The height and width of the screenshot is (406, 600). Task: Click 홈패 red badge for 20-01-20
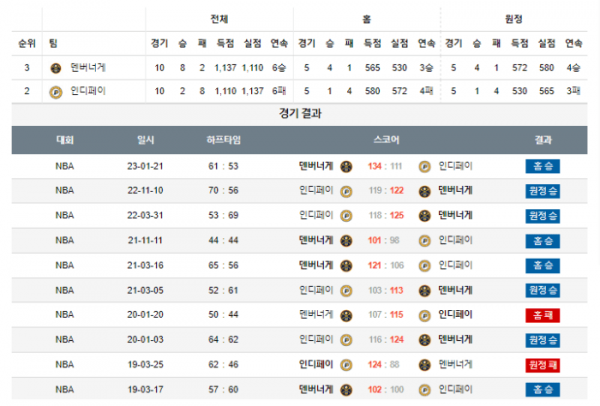(x=543, y=315)
